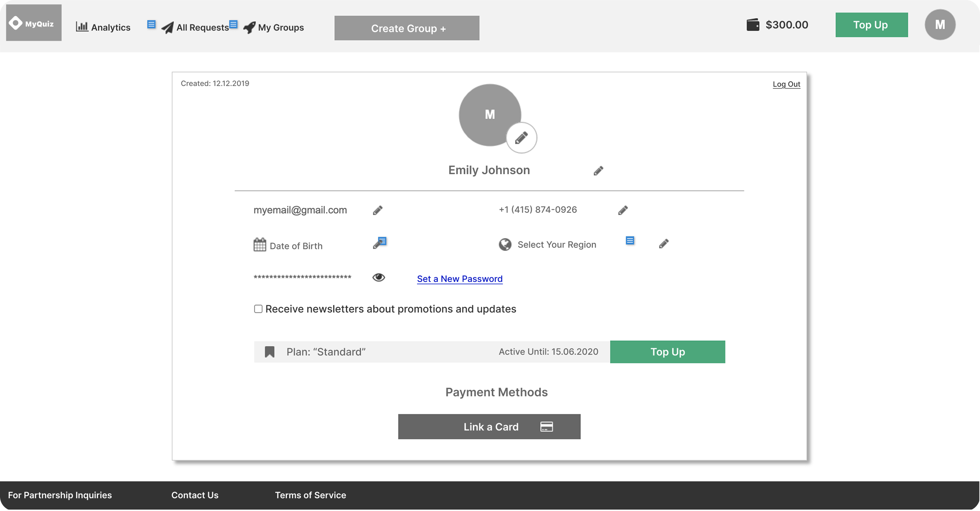
Task: Show password with the eye icon
Action: [x=379, y=278]
